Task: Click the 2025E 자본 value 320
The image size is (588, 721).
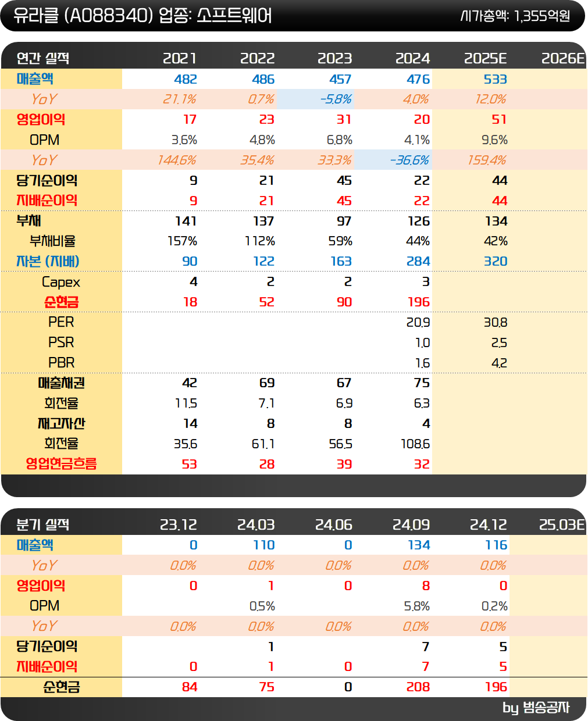Action: point(496,262)
